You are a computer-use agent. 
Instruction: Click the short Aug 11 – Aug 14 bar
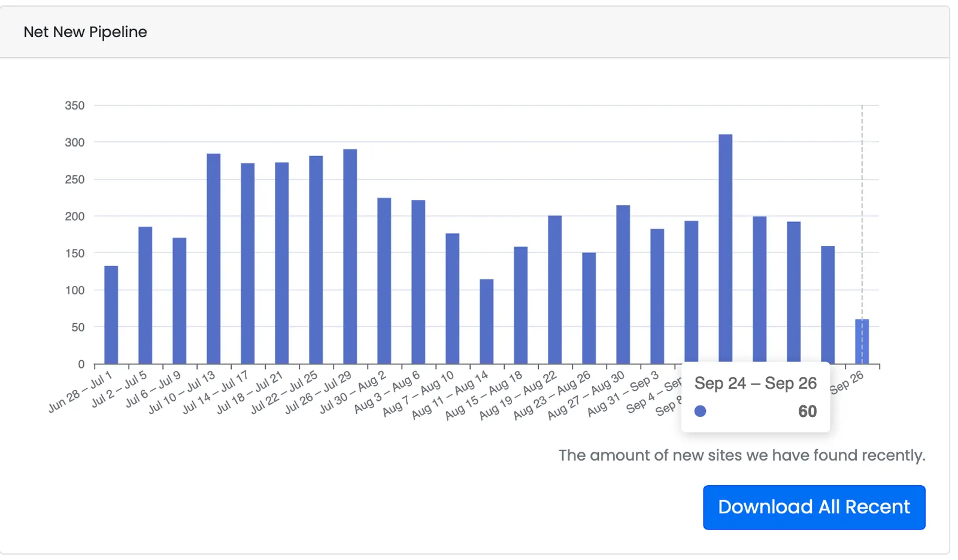486,321
